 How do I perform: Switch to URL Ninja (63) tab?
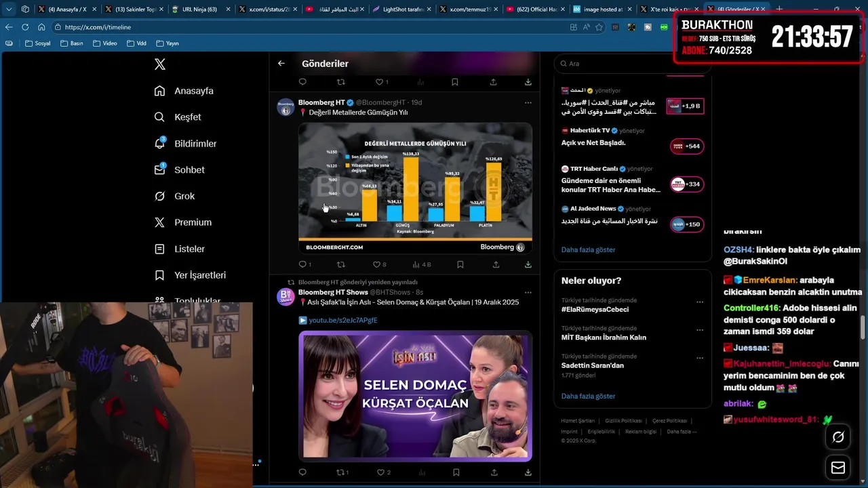pyautogui.click(x=199, y=9)
